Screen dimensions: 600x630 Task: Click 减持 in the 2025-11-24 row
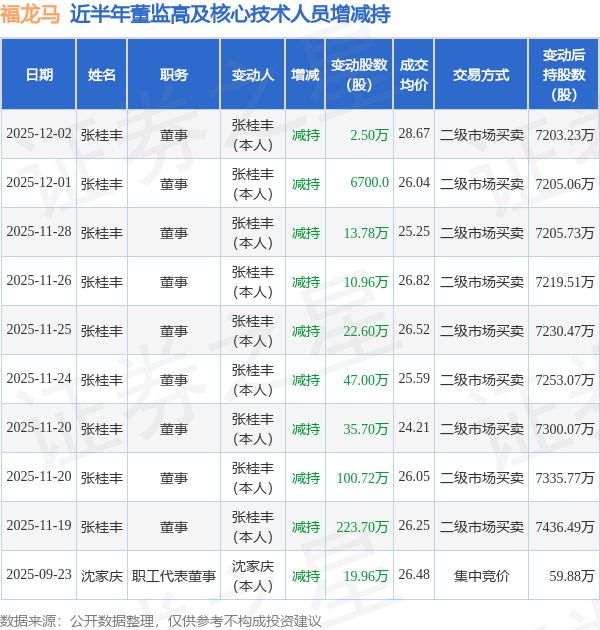tap(306, 380)
